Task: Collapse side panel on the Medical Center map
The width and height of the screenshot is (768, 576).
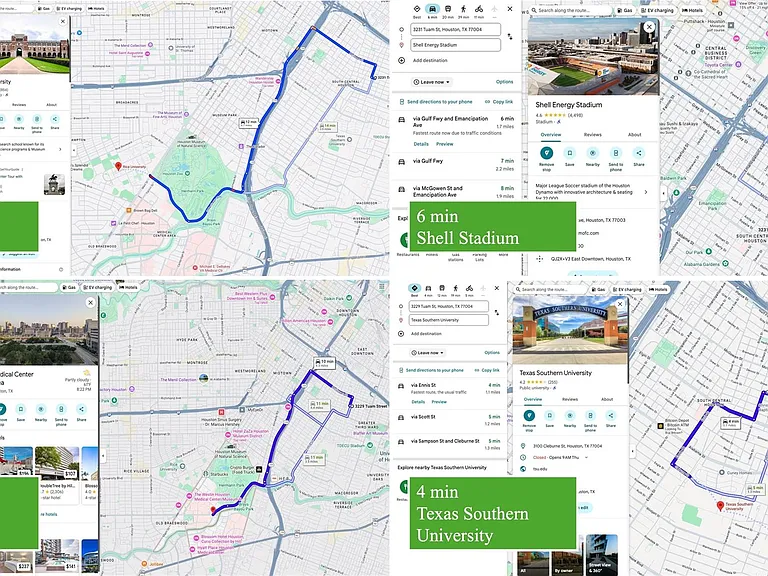Action: tap(103, 456)
